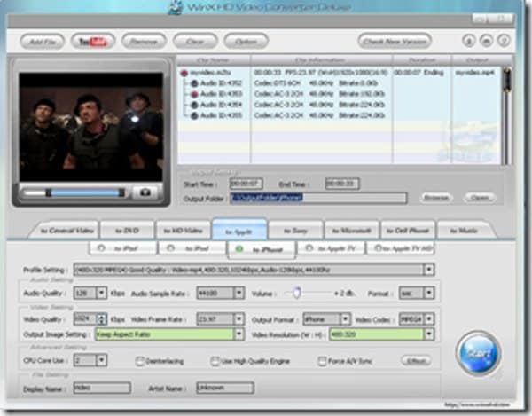Click the Effect button
Screen dimensions: 532x416
coord(417,360)
